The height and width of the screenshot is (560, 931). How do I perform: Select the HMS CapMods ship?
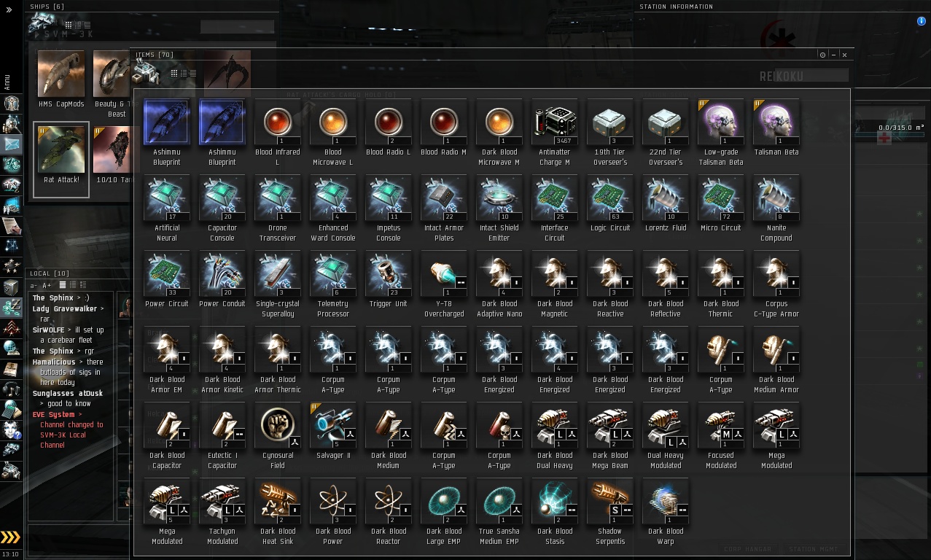pyautogui.click(x=61, y=78)
